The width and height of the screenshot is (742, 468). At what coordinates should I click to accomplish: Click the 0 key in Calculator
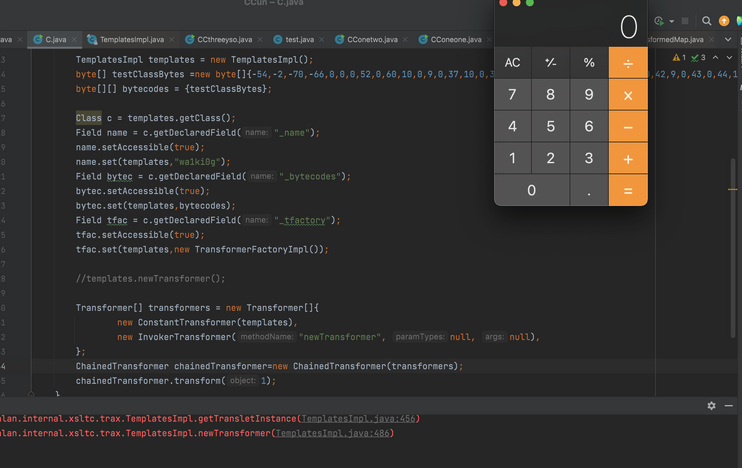pos(531,190)
